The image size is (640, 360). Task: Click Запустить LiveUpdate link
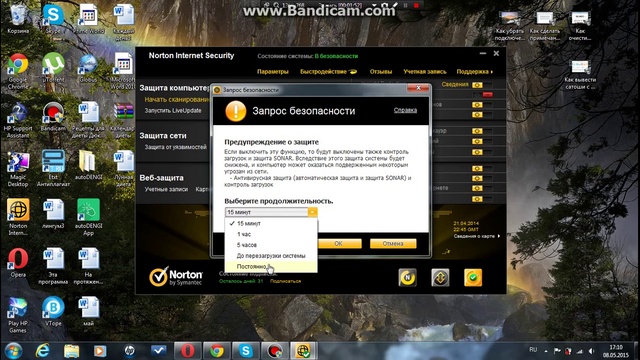(x=173, y=111)
